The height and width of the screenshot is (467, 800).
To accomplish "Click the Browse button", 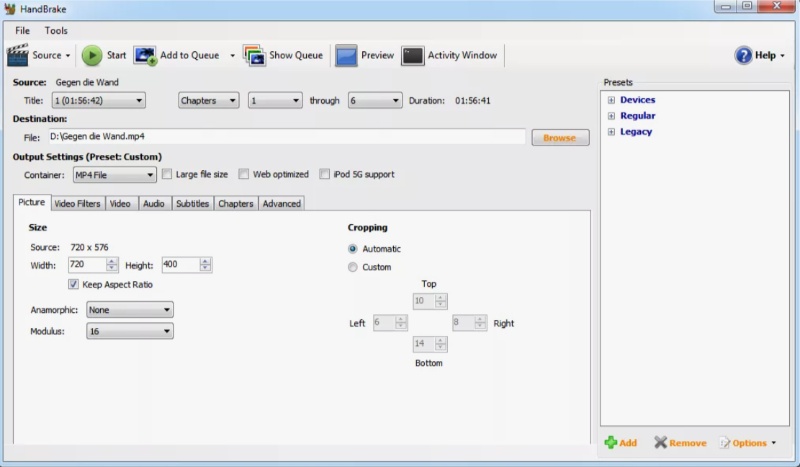I will click(560, 138).
